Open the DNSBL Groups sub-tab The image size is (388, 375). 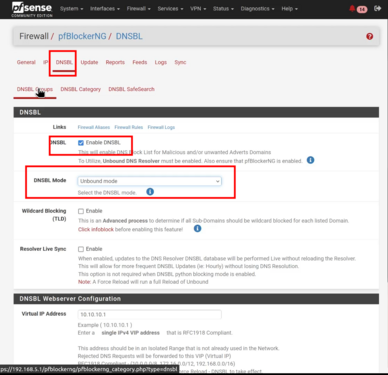point(35,89)
